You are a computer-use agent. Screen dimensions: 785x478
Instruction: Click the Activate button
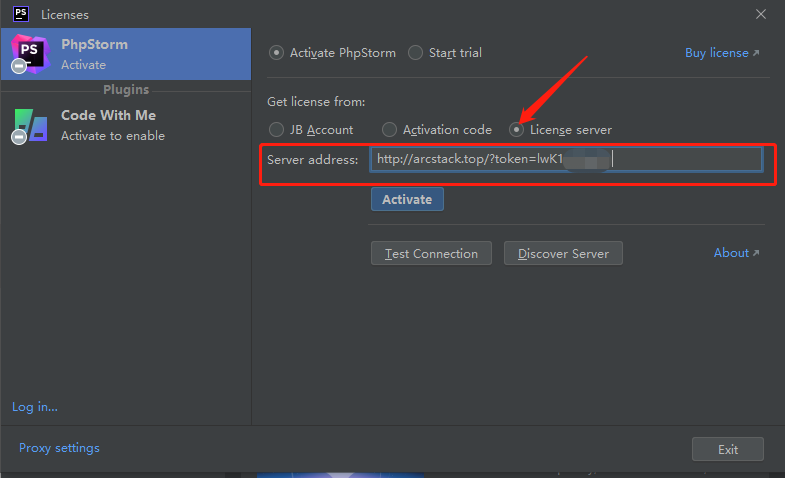[x=407, y=199]
